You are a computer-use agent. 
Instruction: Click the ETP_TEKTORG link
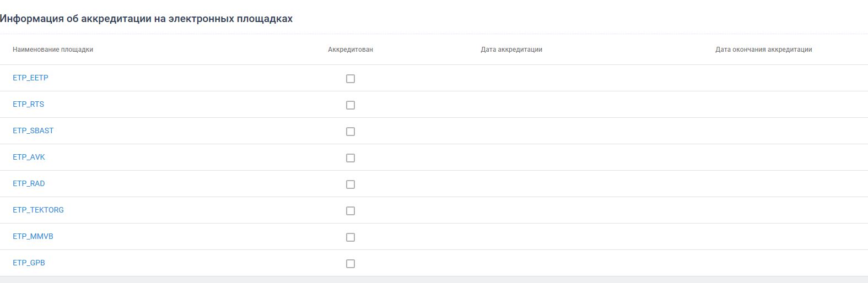[38, 210]
